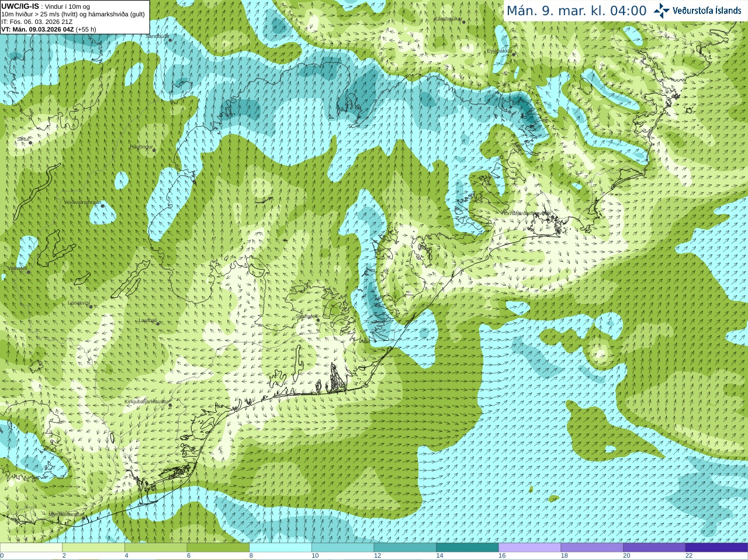Viewport: 748px width, 560px height.
Task: Click the Setur station label
Action: pos(23,139)
